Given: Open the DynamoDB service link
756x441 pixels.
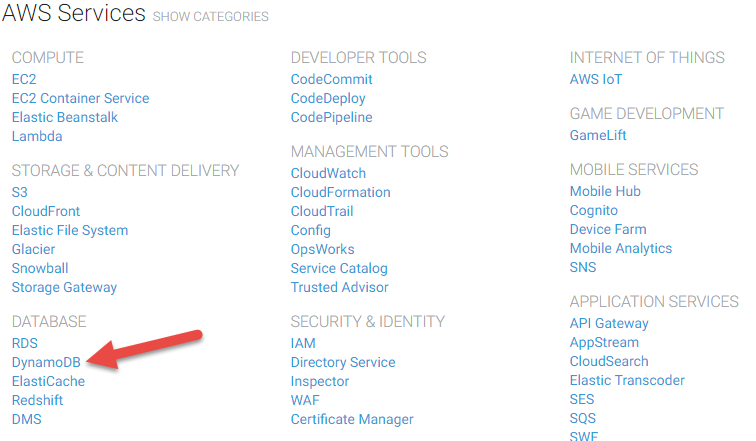Looking at the screenshot, I should tap(45, 362).
